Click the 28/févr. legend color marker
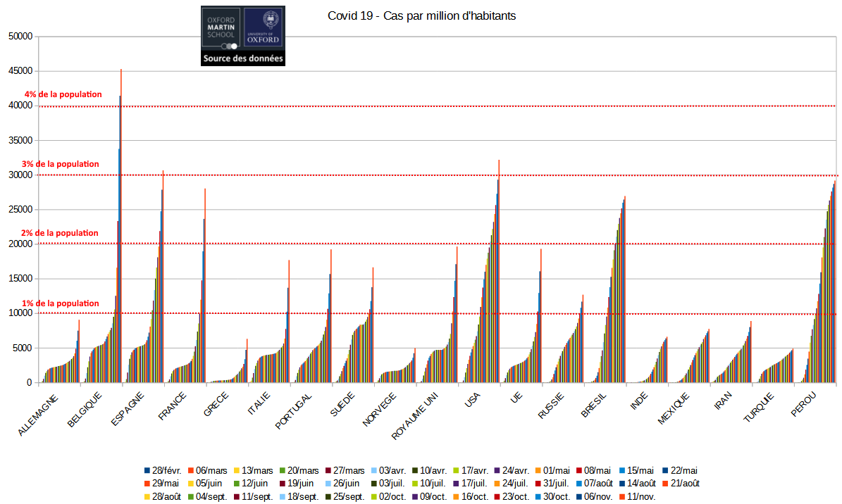The height and width of the screenshot is (504, 842). pos(147,470)
